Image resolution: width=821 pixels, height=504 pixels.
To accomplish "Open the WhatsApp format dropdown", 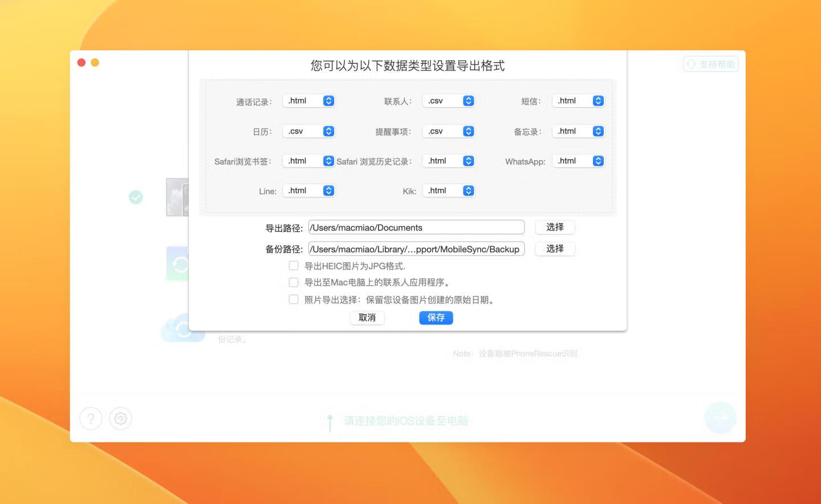I will 578,161.
